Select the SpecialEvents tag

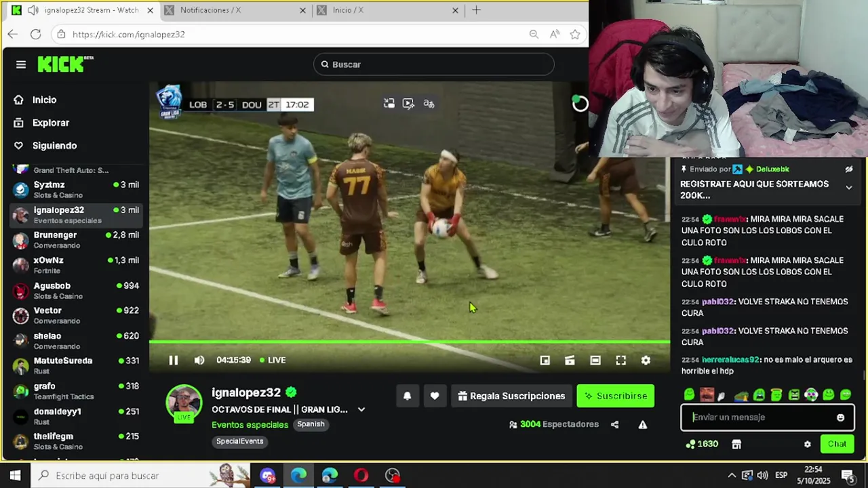click(239, 441)
